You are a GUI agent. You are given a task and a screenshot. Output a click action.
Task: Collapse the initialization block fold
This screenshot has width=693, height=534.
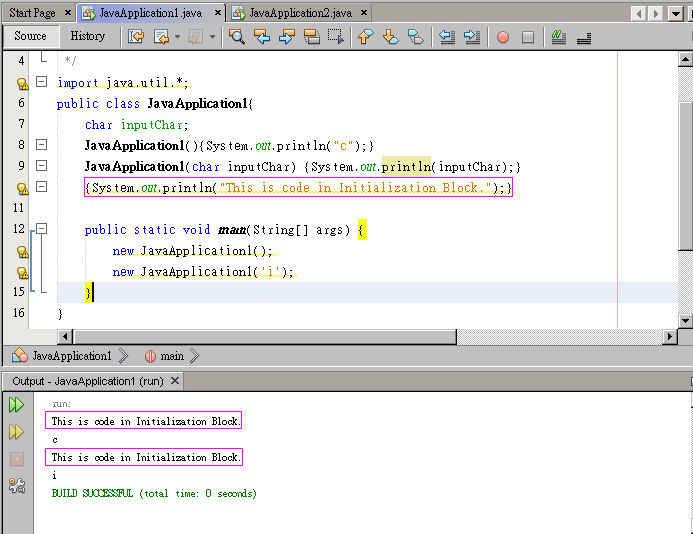point(41,187)
